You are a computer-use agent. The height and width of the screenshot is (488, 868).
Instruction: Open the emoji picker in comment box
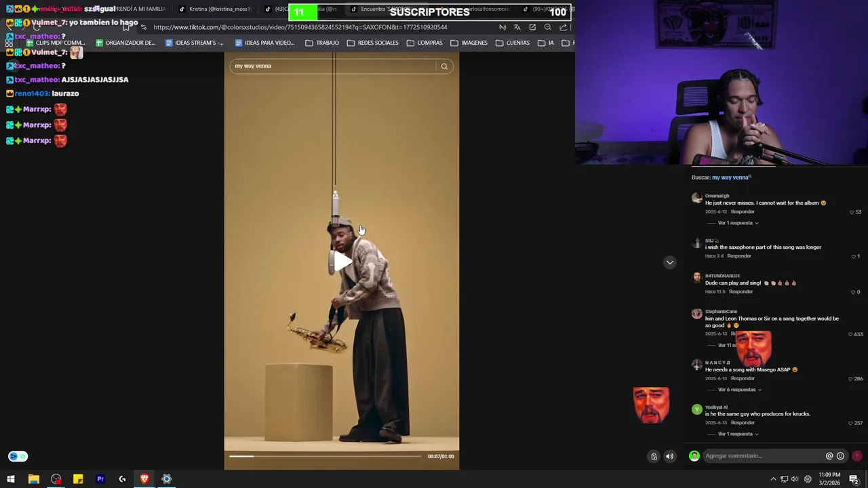point(840,456)
